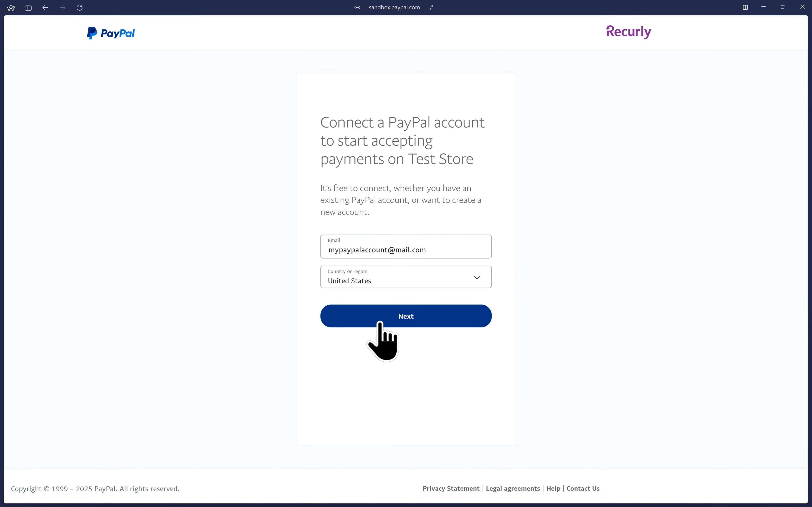Screen dimensions: 812x507
Task: Click the forward navigation arrow
Action: pos(62,8)
